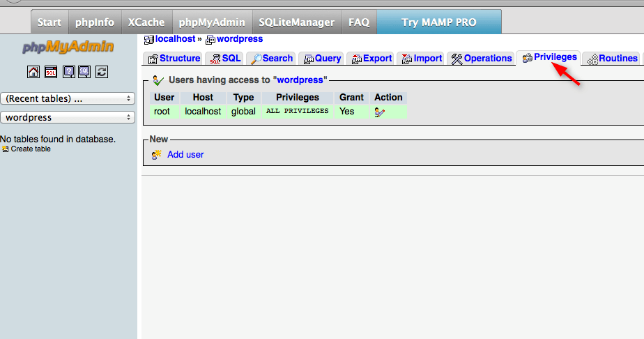Click the phpMyAdmin home icon
Viewport: 644px width, 339px height.
click(x=33, y=72)
